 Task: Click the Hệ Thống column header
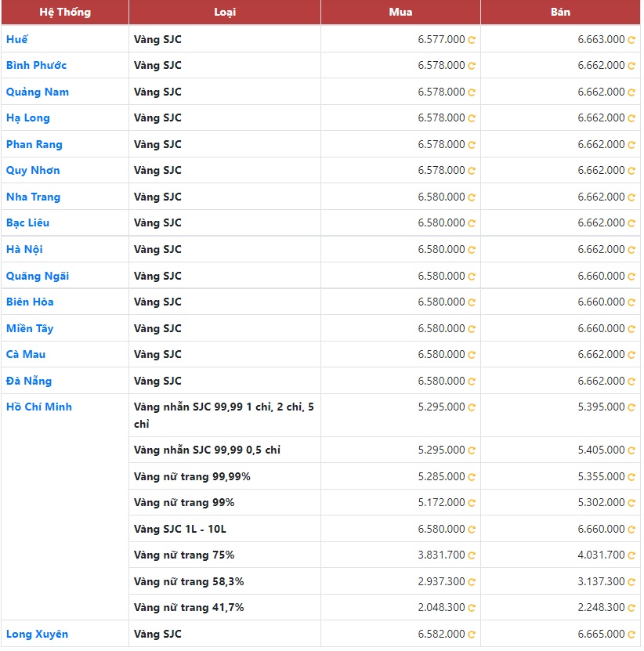point(65,12)
